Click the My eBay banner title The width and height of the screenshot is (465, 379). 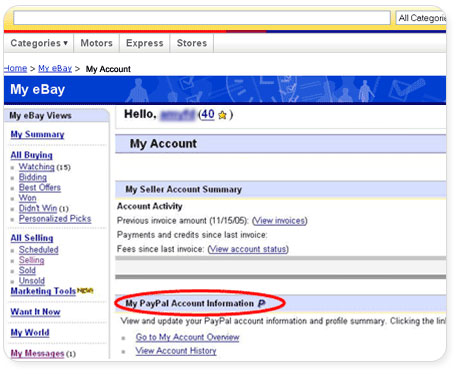point(38,89)
